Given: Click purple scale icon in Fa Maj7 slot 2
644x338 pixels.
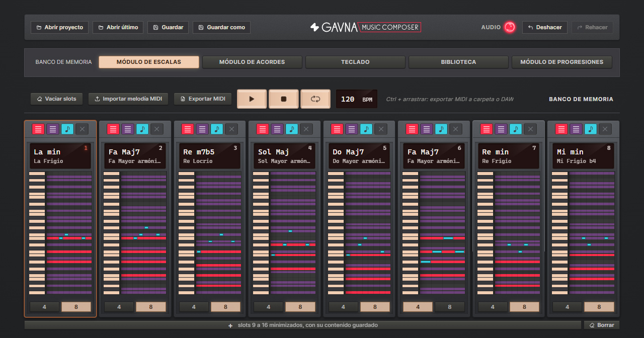Looking at the screenshot, I should [x=128, y=129].
